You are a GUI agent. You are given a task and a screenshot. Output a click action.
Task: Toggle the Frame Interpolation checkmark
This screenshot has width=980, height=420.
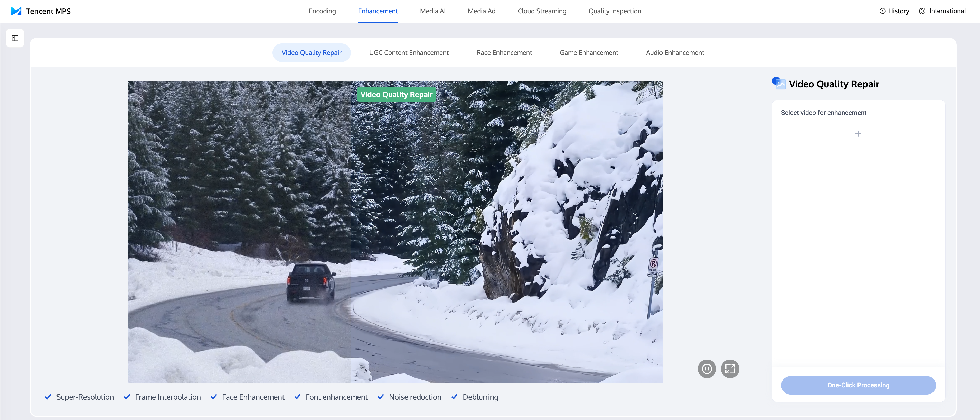[x=127, y=397]
